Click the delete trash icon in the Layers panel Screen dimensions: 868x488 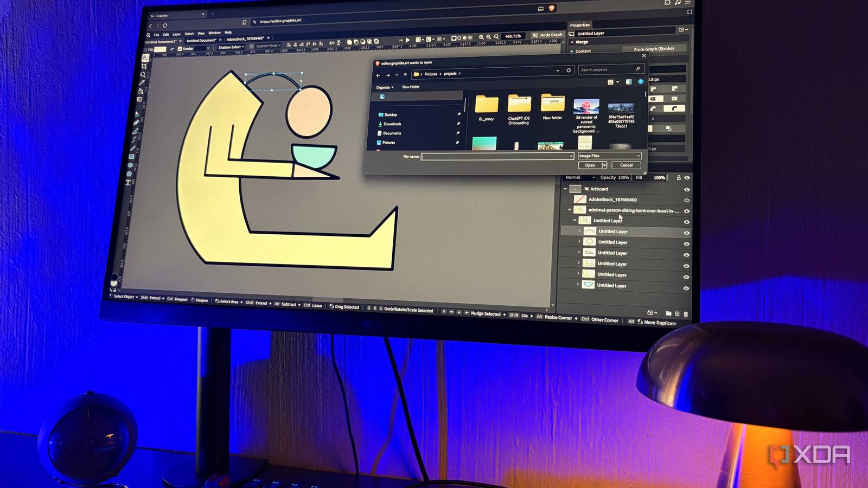click(x=686, y=314)
